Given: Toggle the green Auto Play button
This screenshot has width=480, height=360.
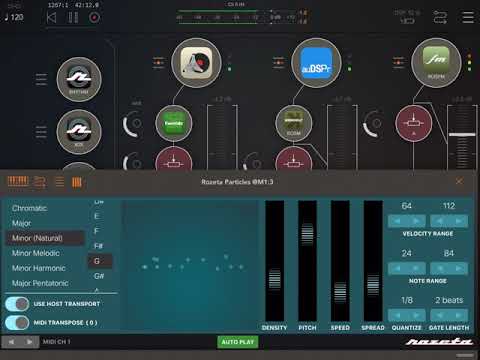Looking at the screenshot, I should pyautogui.click(x=238, y=342).
